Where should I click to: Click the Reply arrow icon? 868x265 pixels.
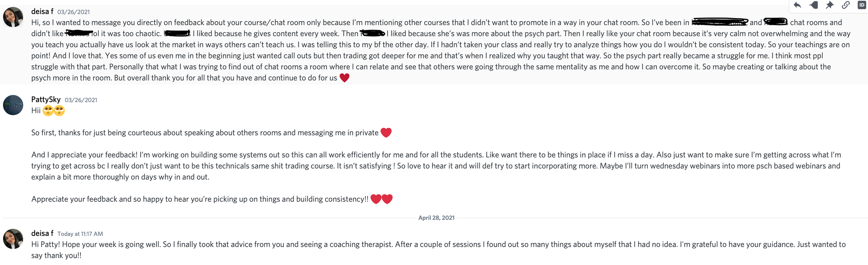click(x=797, y=5)
